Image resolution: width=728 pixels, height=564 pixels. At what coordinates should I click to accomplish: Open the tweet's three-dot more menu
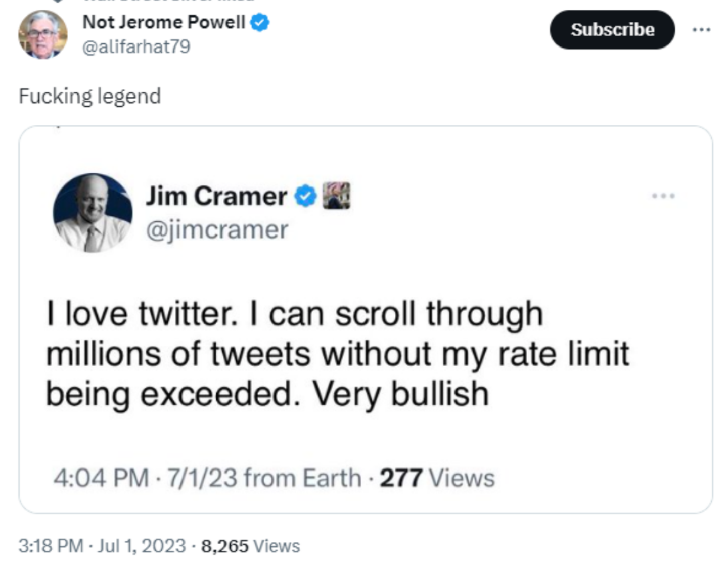pyautogui.click(x=701, y=30)
